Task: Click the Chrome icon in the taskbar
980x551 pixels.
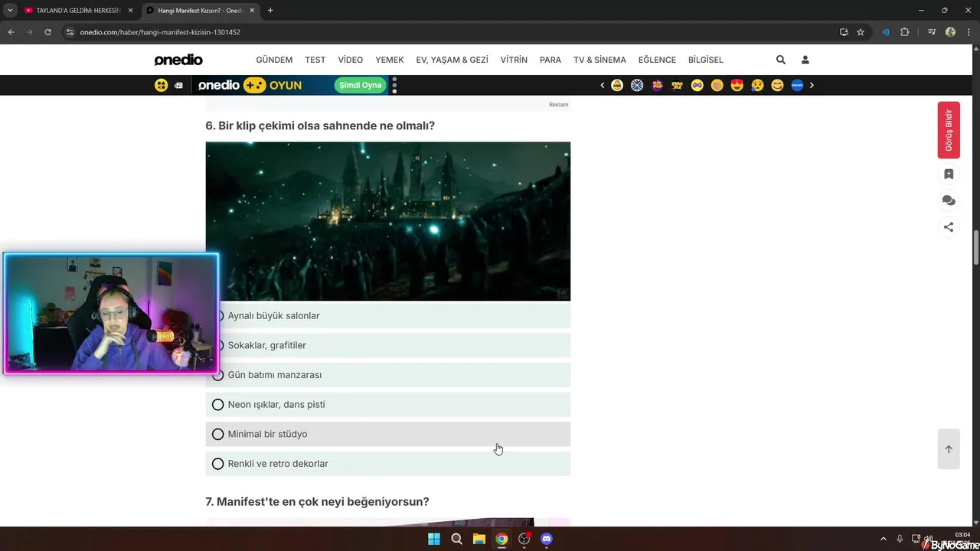Action: click(501, 539)
